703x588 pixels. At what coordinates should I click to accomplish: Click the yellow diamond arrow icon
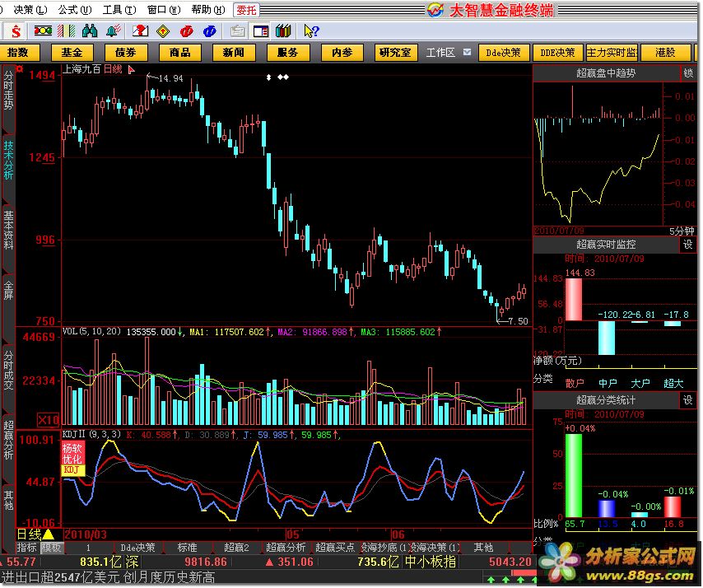[163, 31]
